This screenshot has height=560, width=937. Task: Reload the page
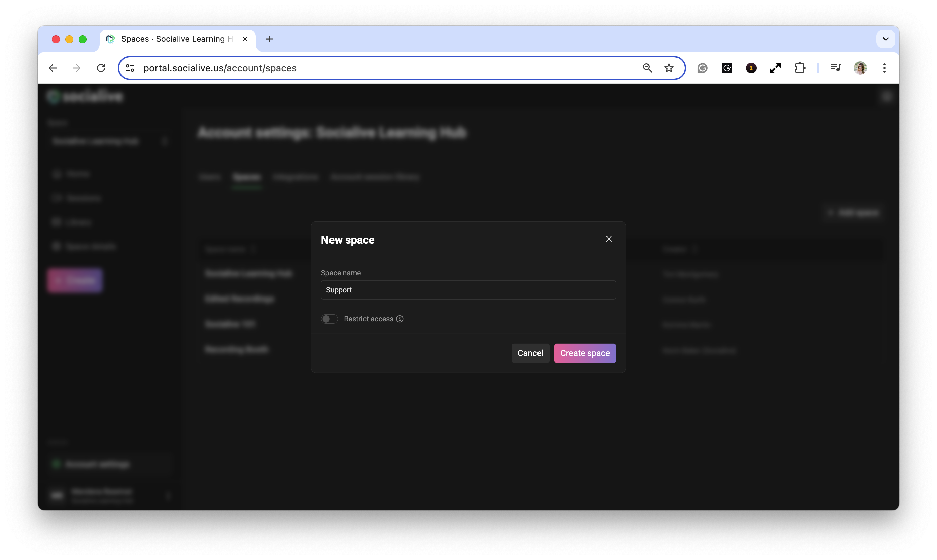click(x=101, y=68)
